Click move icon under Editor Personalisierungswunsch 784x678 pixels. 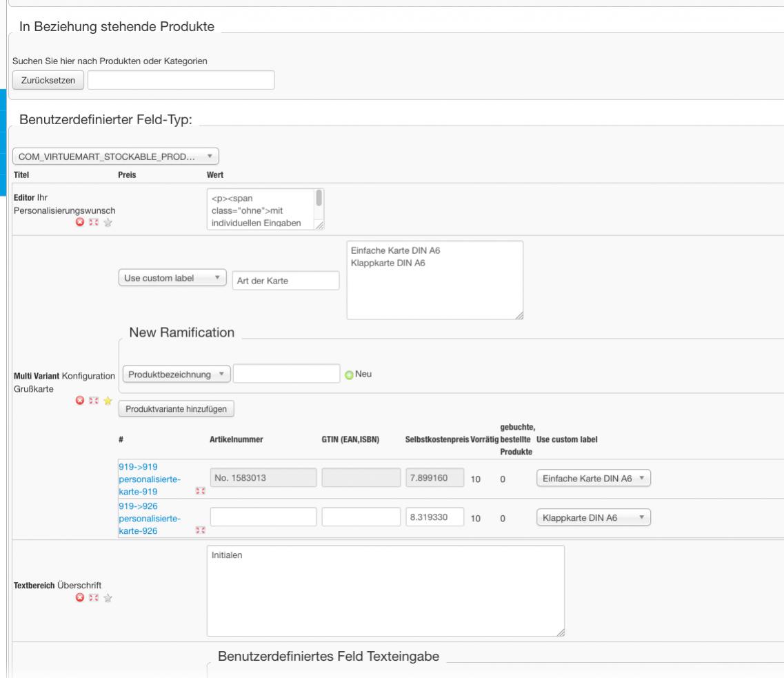tap(93, 222)
